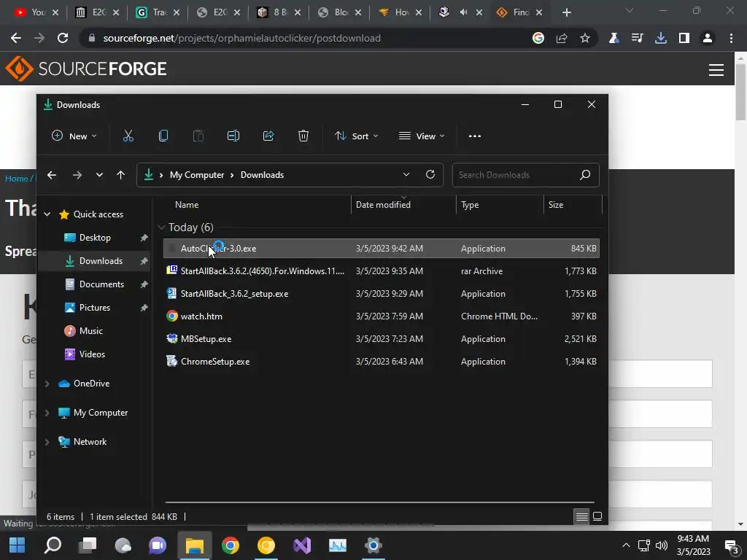The image size is (747, 560).
Task: Open Chrome profile avatar icon
Action: (708, 38)
